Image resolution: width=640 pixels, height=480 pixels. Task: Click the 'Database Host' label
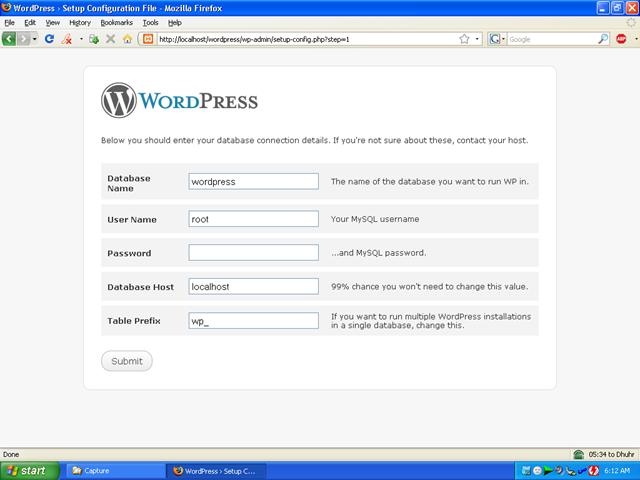140,287
